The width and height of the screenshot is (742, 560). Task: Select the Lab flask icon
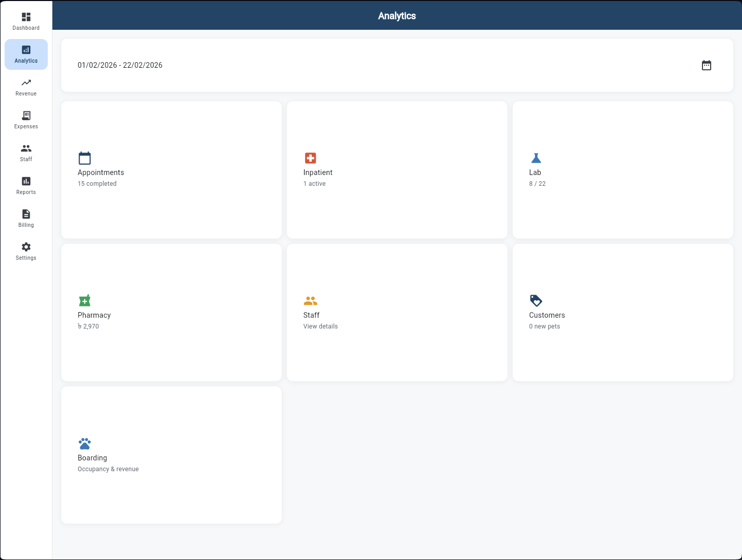536,158
